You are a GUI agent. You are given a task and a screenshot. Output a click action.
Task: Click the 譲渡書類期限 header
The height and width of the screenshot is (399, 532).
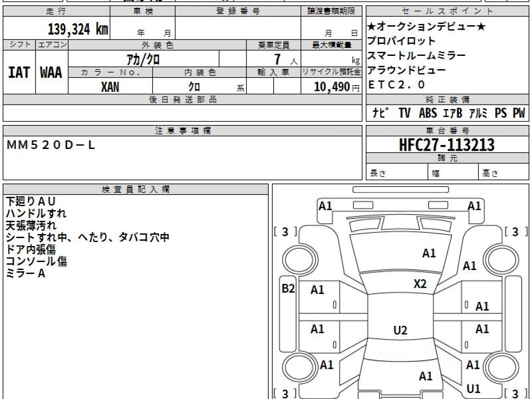click(331, 11)
